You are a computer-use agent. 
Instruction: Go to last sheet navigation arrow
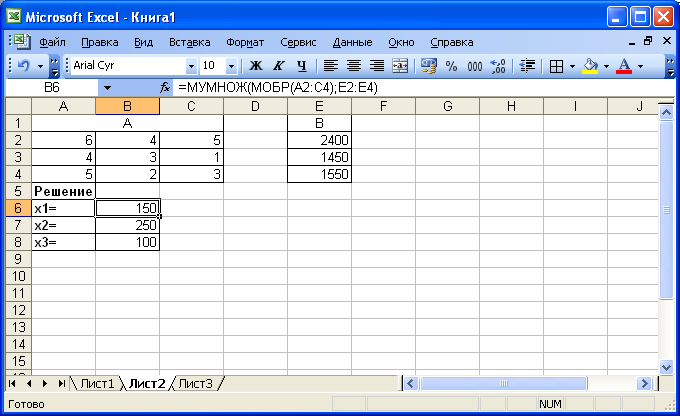[62, 383]
